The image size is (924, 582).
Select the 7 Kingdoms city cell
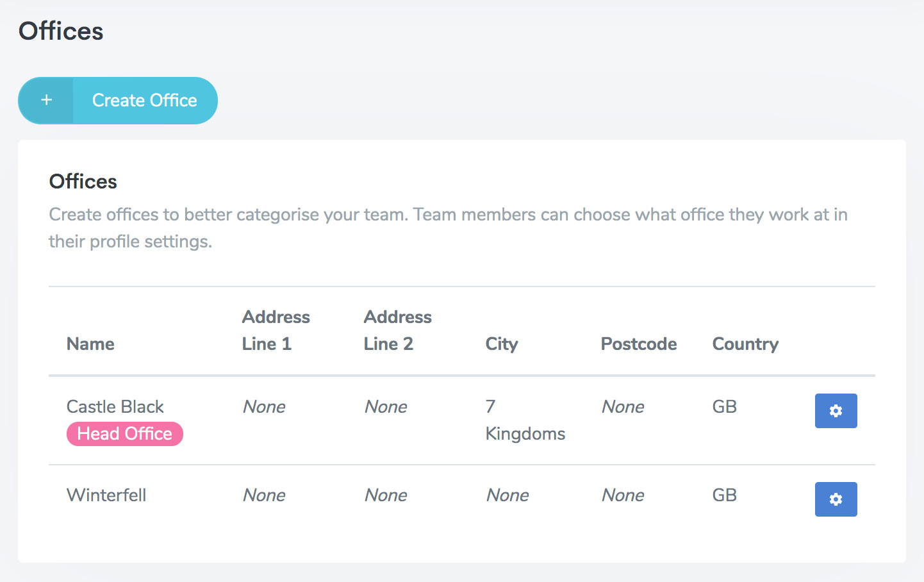point(525,420)
